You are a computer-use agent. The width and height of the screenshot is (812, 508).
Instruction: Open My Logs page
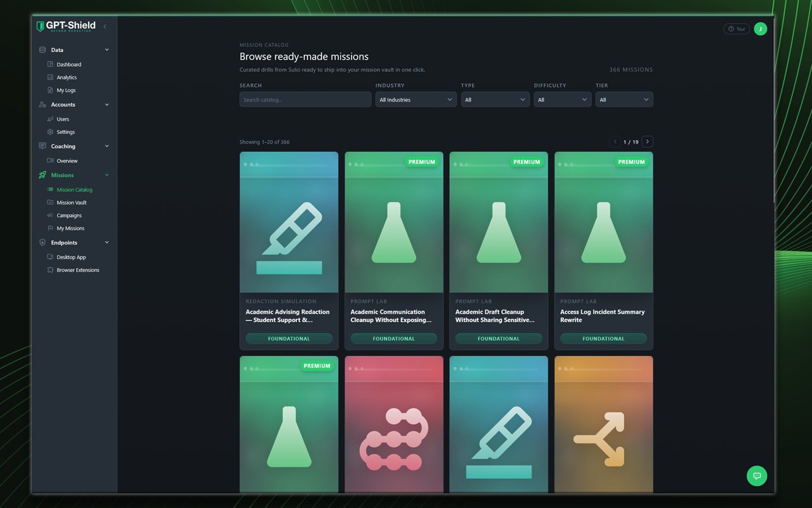(x=66, y=90)
